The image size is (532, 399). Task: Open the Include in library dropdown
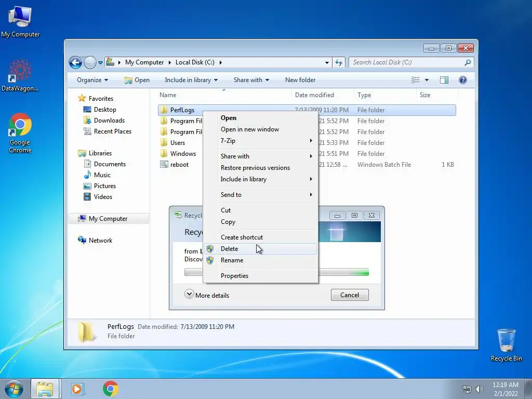191,80
